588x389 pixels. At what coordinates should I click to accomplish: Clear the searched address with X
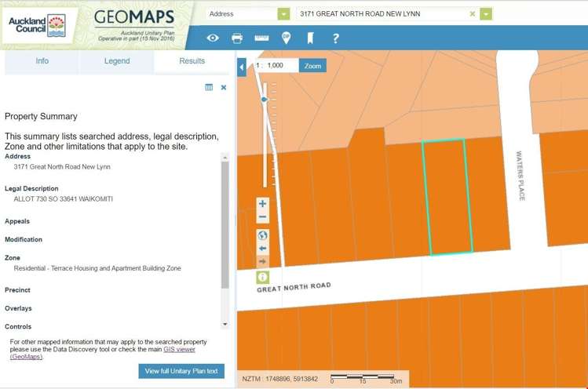[472, 14]
